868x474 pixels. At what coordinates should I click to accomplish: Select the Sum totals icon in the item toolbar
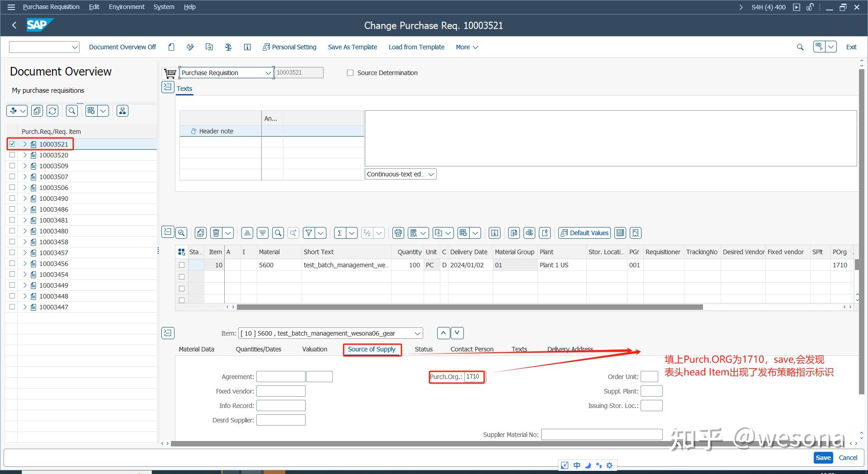tap(340, 232)
